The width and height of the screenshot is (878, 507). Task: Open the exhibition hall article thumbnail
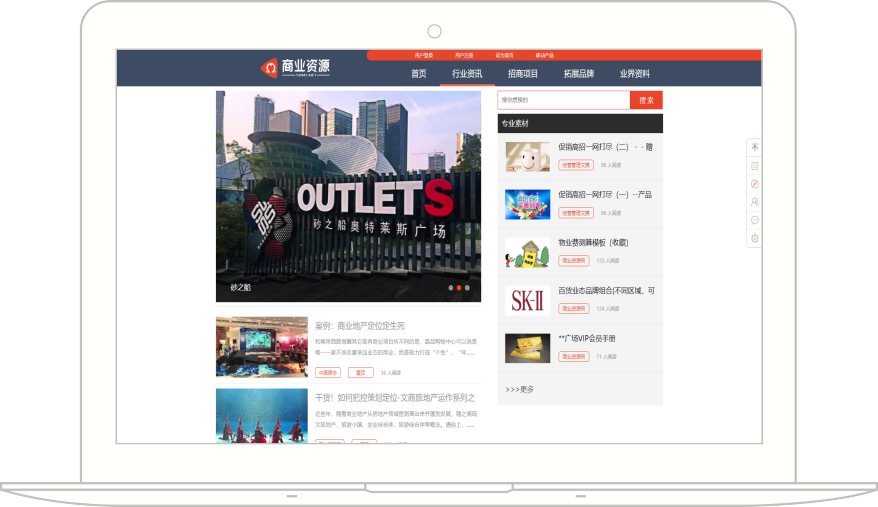pos(261,347)
